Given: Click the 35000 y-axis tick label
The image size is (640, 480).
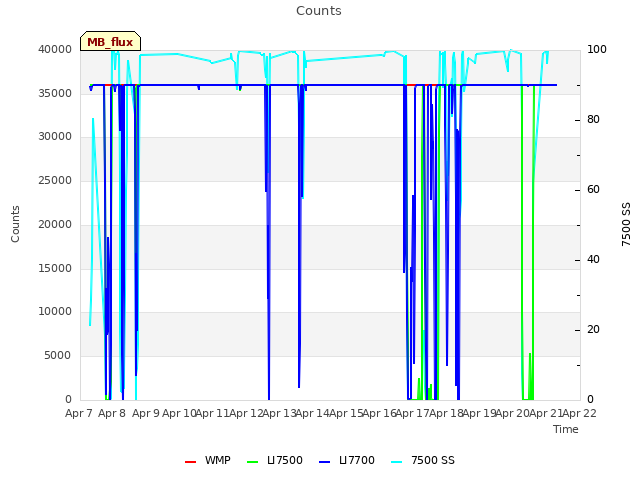Looking at the screenshot, I should coord(55,93).
